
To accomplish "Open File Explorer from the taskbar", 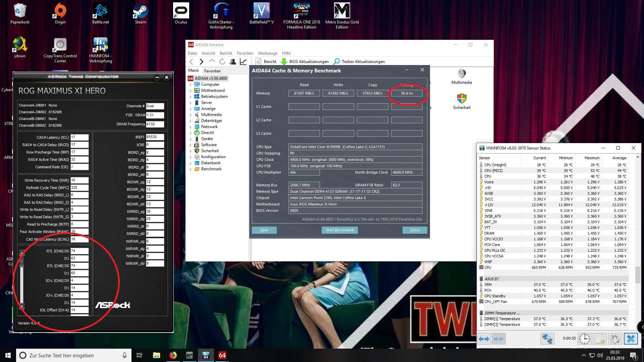I will tap(157, 355).
